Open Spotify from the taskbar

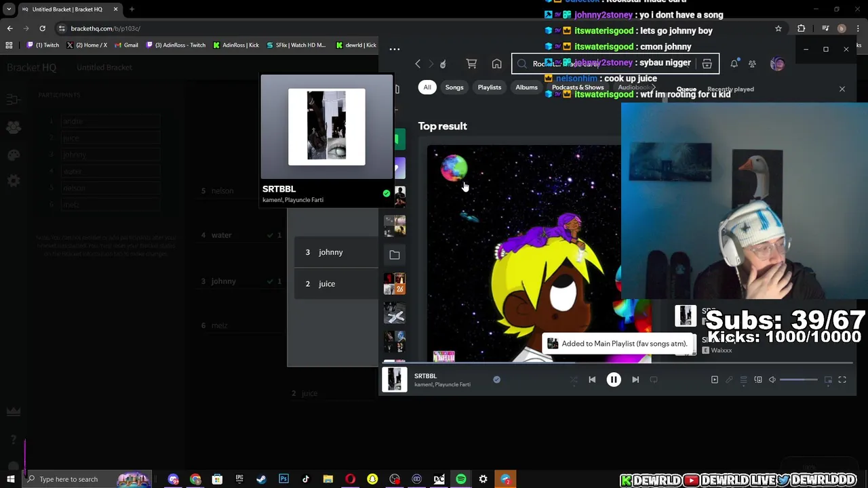[461, 479]
